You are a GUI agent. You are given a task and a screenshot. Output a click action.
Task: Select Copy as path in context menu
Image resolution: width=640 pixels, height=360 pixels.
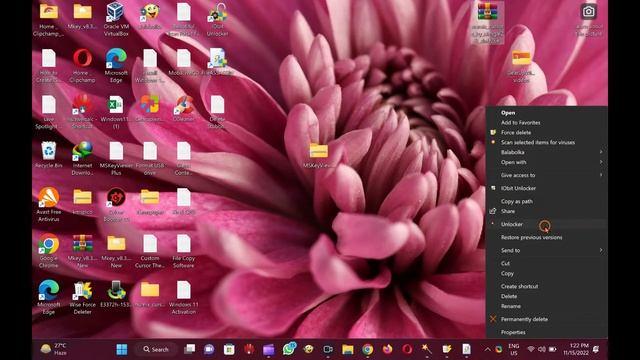(546, 201)
